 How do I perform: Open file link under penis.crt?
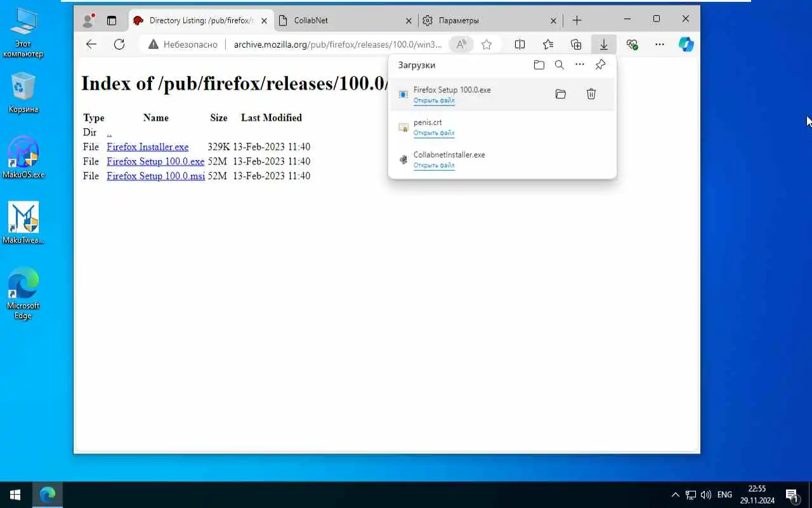[434, 133]
